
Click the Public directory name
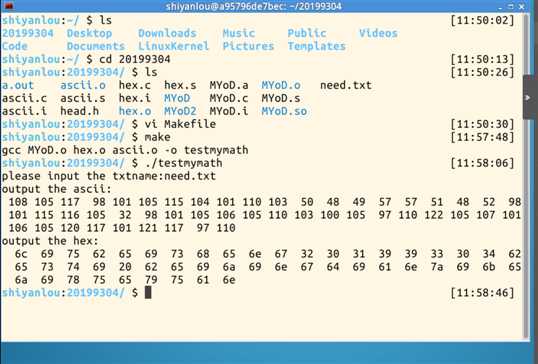tap(307, 33)
